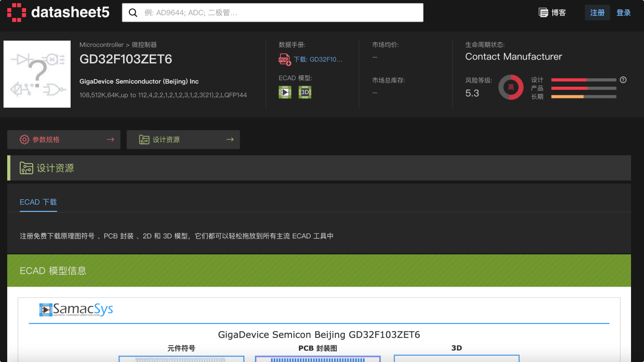This screenshot has height=362, width=644.
Task: Open the 3D model icon
Action: [305, 93]
